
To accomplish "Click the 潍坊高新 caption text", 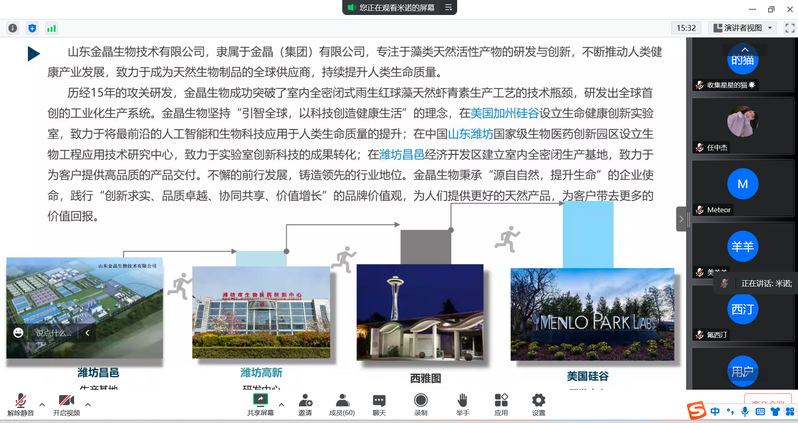I will tap(261, 373).
